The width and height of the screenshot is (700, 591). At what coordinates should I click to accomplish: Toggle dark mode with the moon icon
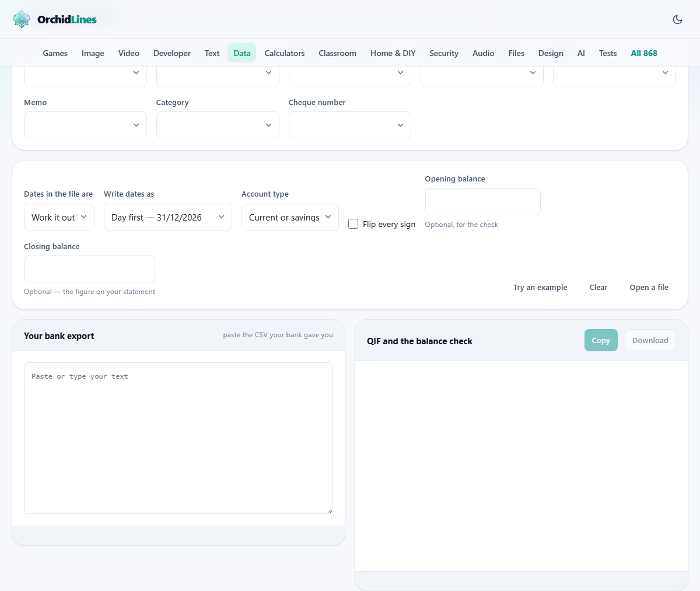pos(677,19)
